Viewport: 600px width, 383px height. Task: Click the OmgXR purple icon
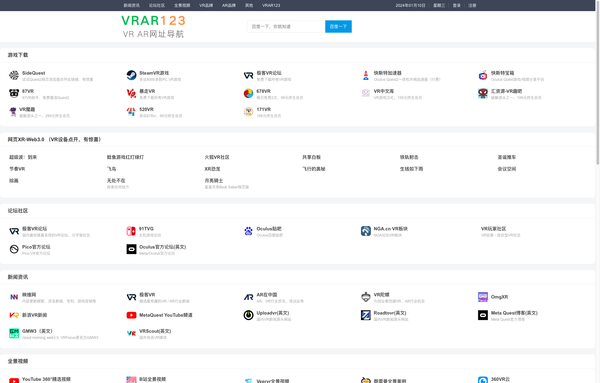coord(483,297)
